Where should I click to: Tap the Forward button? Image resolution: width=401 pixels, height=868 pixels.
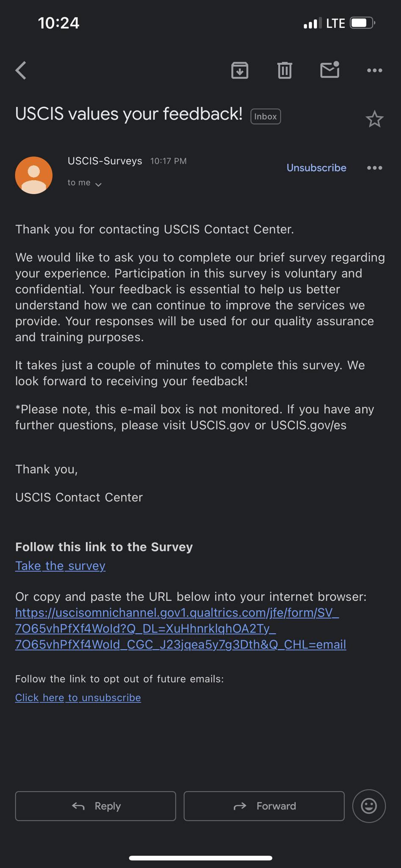(264, 806)
